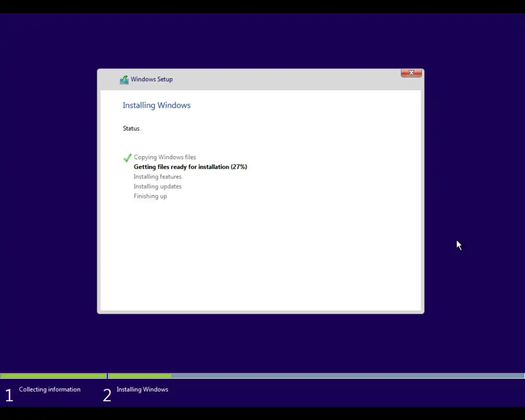The width and height of the screenshot is (525, 420).
Task: Click the 'Installing Windows' heading
Action: [x=157, y=105]
